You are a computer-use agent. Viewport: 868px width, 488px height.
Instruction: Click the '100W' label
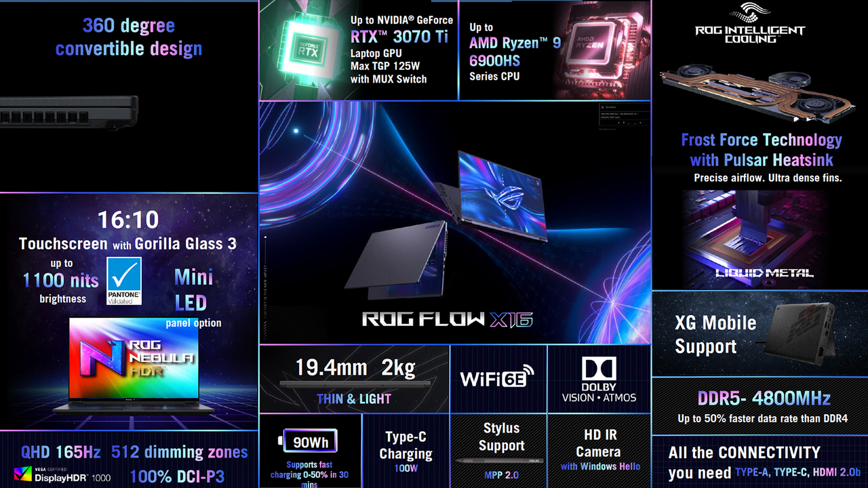pos(406,468)
